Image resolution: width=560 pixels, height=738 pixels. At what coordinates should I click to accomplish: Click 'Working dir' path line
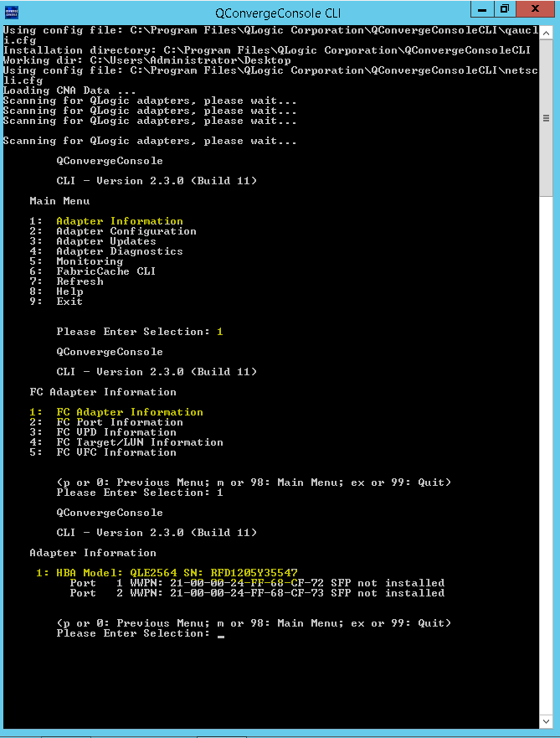(x=146, y=60)
